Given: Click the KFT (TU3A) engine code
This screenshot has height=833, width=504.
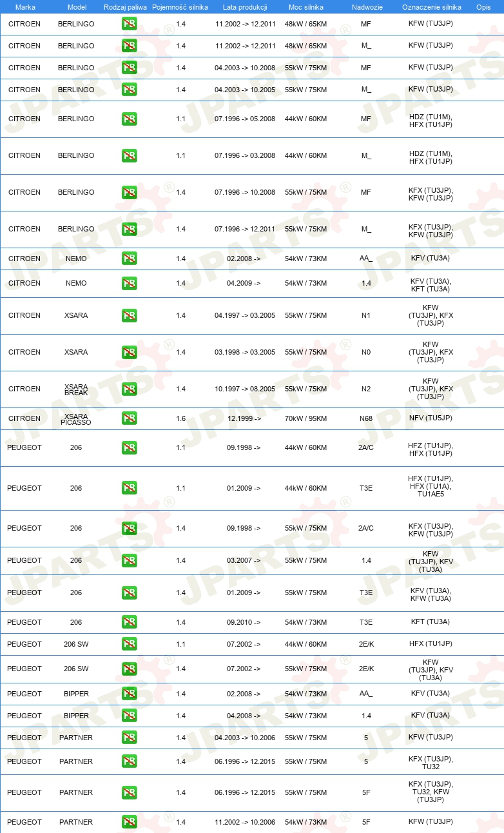Looking at the screenshot, I should (x=431, y=622).
